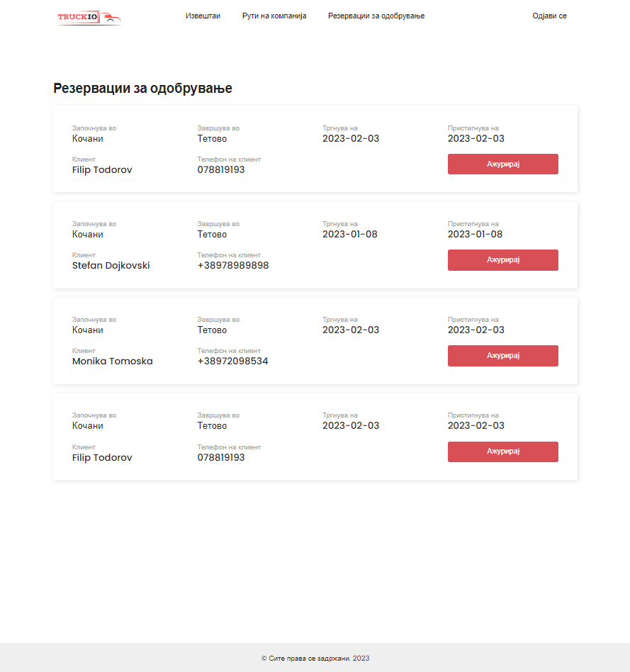The width and height of the screenshot is (630, 672).
Task: Click Ажурирај in the topmost Filip Todorov reservation
Action: pyautogui.click(x=502, y=164)
